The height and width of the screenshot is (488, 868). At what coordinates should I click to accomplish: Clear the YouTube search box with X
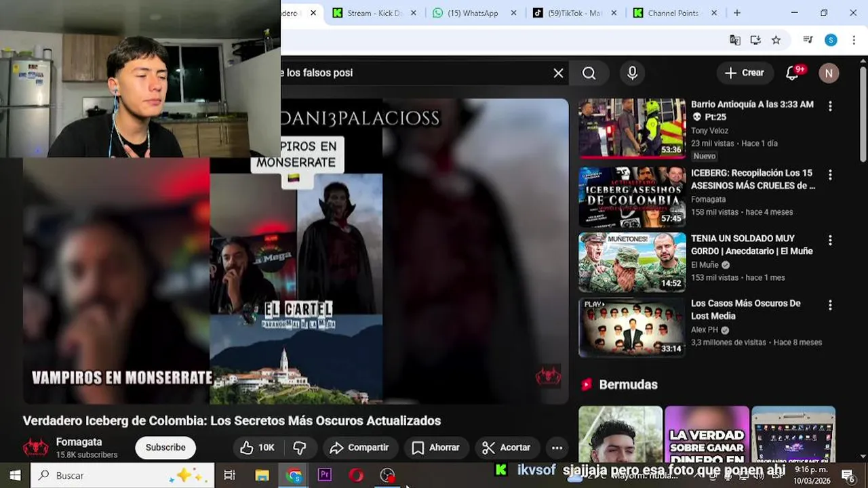[558, 73]
